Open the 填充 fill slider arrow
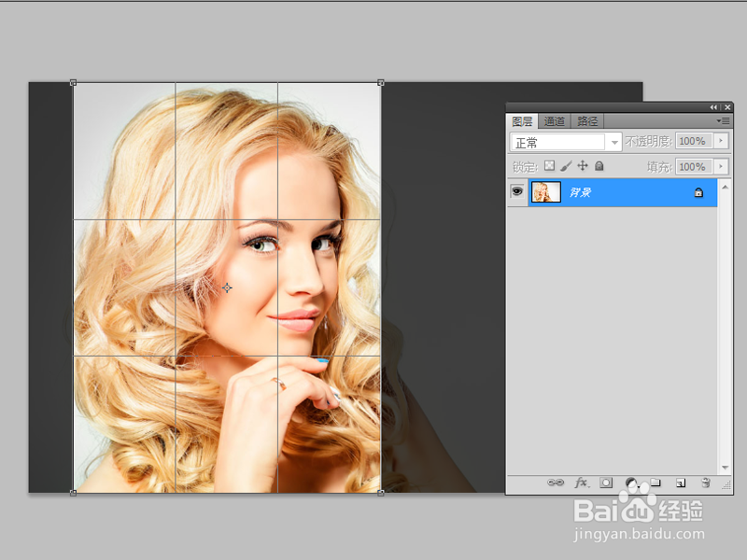Image resolution: width=747 pixels, height=560 pixels. tap(721, 166)
